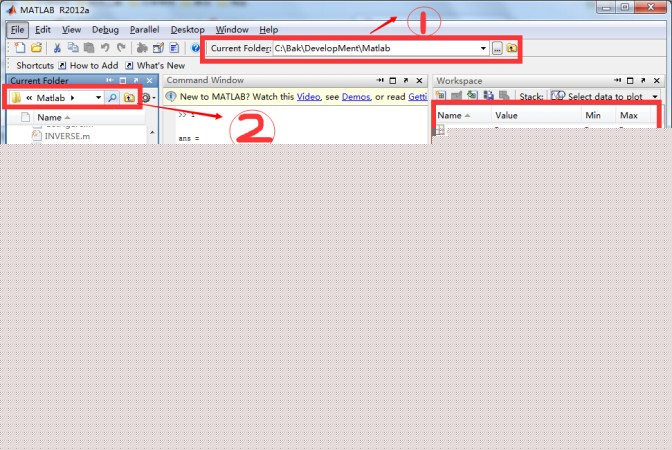
Task: Click the Paste toolbar icon
Action: (89, 48)
